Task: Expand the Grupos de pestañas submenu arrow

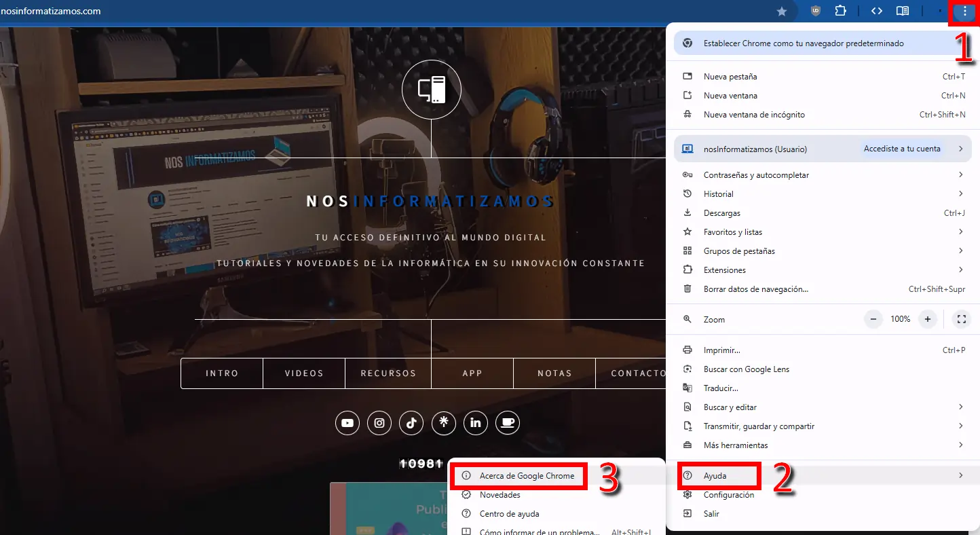Action: tap(961, 251)
